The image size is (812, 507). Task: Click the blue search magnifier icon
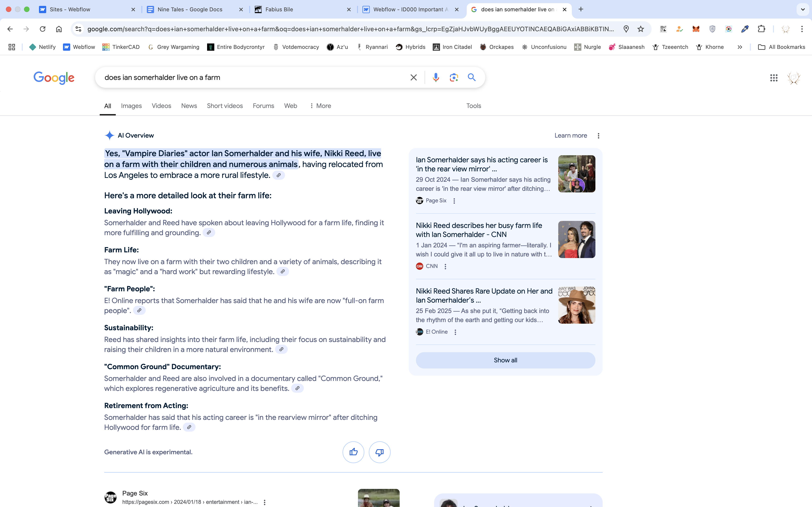(x=472, y=77)
